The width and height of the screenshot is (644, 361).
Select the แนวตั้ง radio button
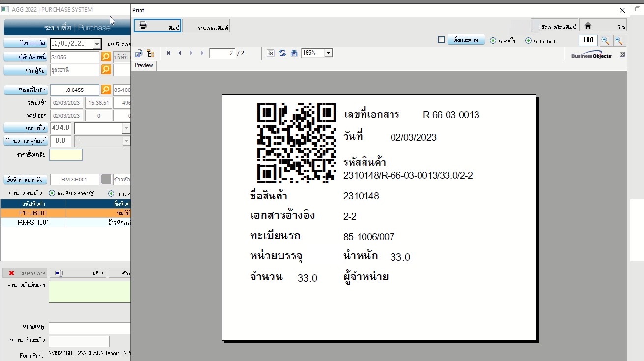click(x=493, y=41)
